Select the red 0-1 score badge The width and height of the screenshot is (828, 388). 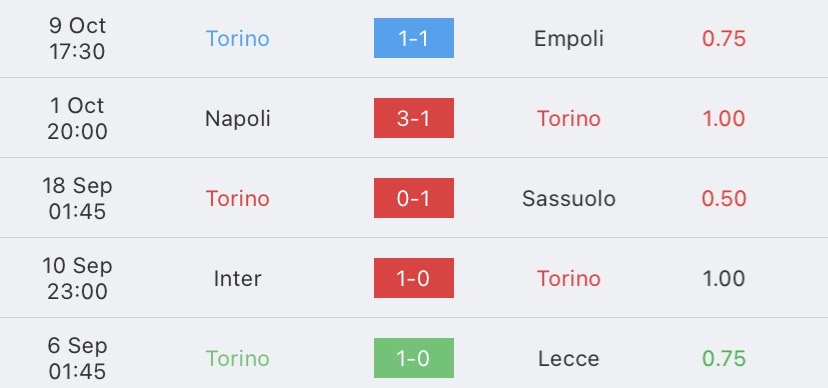point(413,198)
